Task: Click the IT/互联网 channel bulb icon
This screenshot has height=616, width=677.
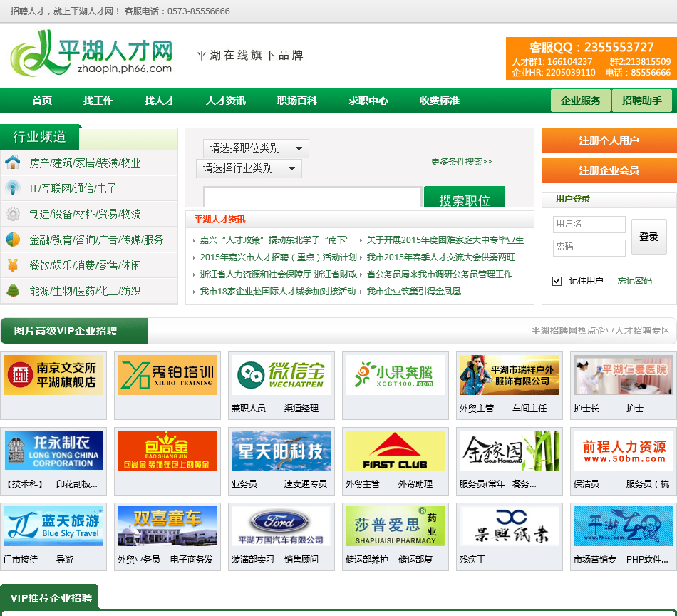Action: point(13,188)
